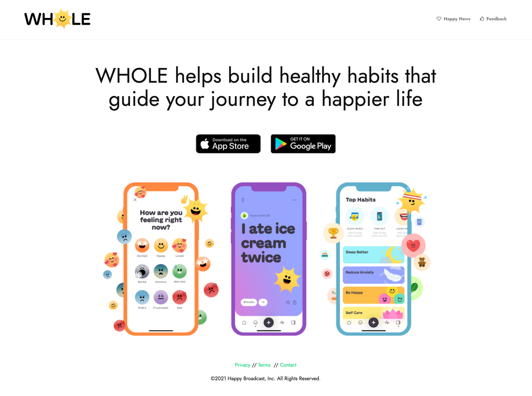Click the WHOLE logo in top left

point(58,18)
